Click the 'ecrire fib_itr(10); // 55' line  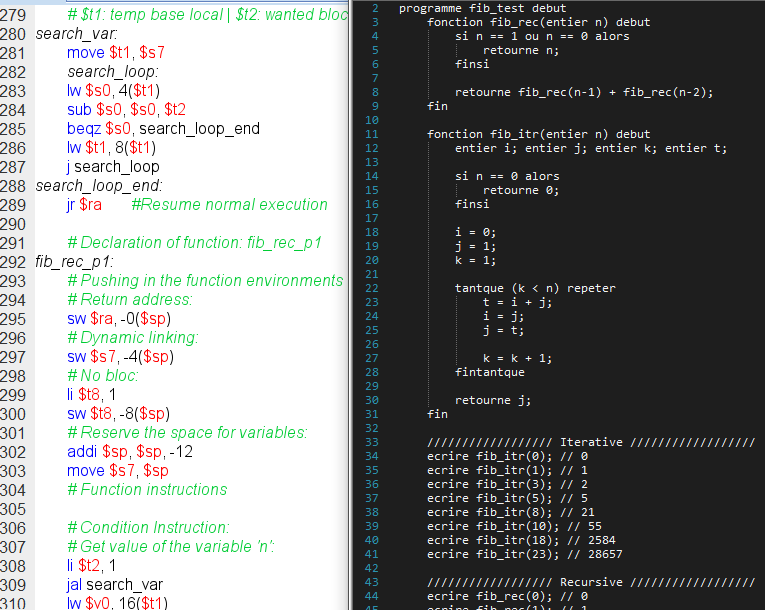[x=514, y=527]
